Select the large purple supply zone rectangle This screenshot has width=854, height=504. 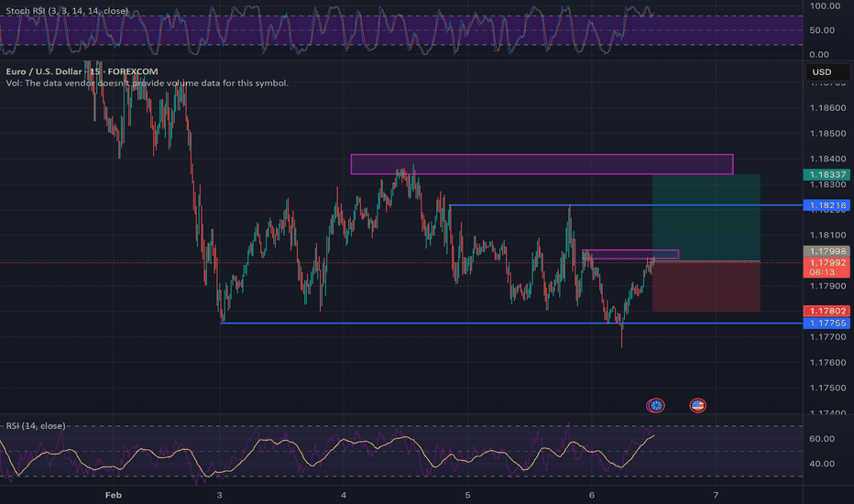[x=542, y=165]
